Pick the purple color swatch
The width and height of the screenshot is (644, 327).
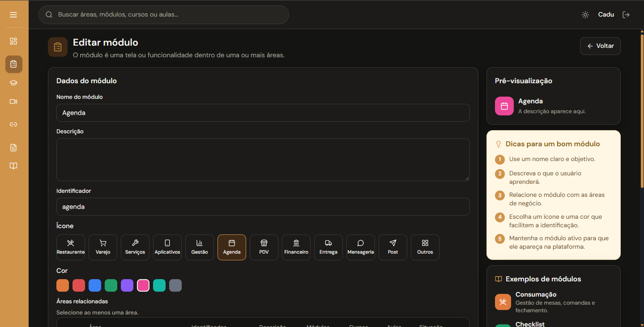(x=127, y=285)
